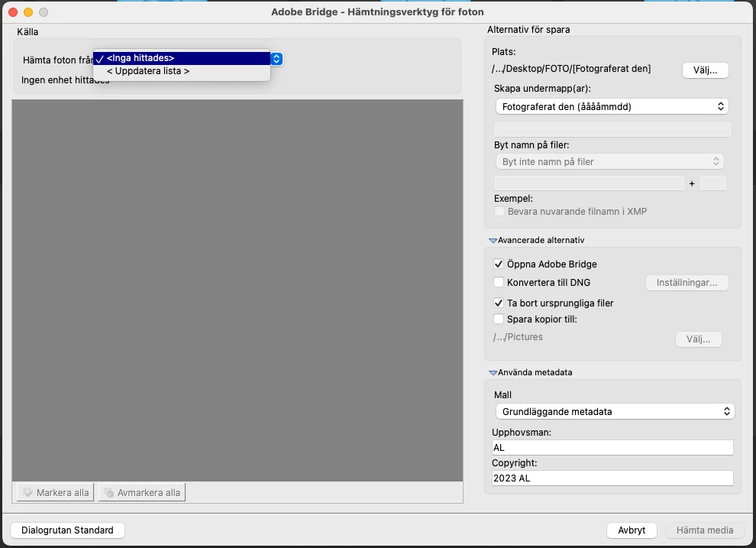Viewport: 756px width, 548px height.
Task: Uncheck Öppna Adobe Bridge checkbox
Action: click(499, 264)
